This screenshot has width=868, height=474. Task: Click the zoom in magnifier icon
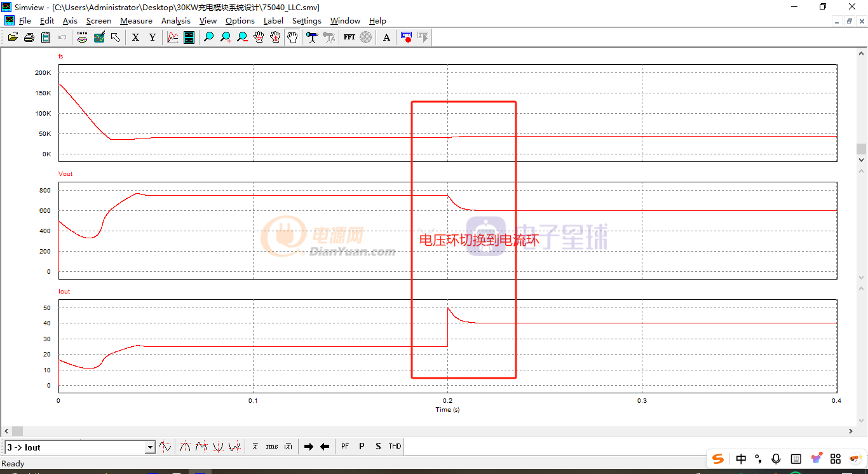pyautogui.click(x=226, y=37)
